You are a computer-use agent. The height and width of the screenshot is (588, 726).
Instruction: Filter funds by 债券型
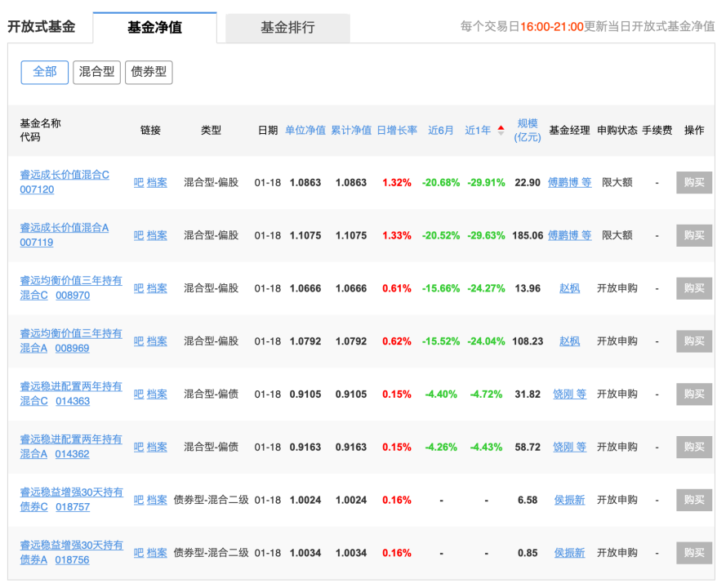[149, 72]
